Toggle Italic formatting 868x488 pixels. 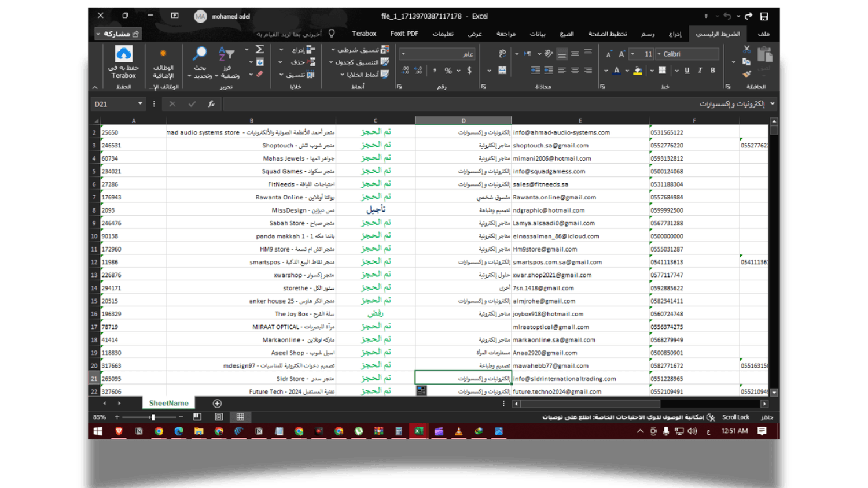pos(700,71)
